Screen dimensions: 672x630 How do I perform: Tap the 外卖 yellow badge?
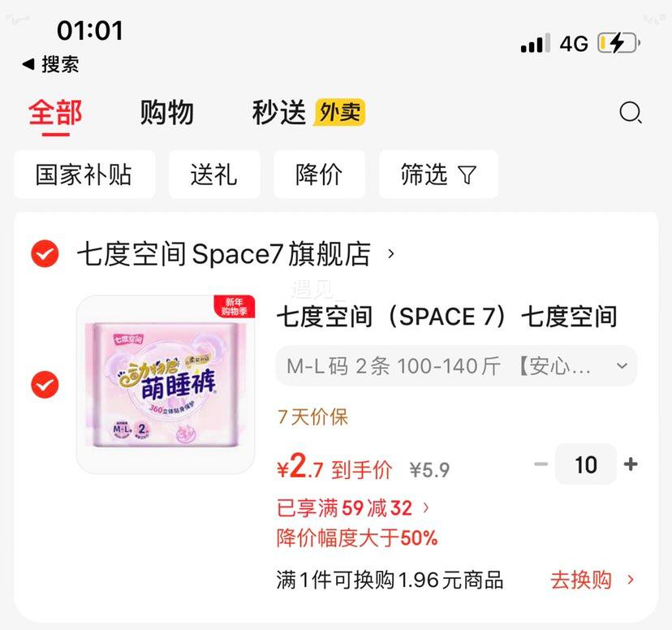tap(339, 112)
